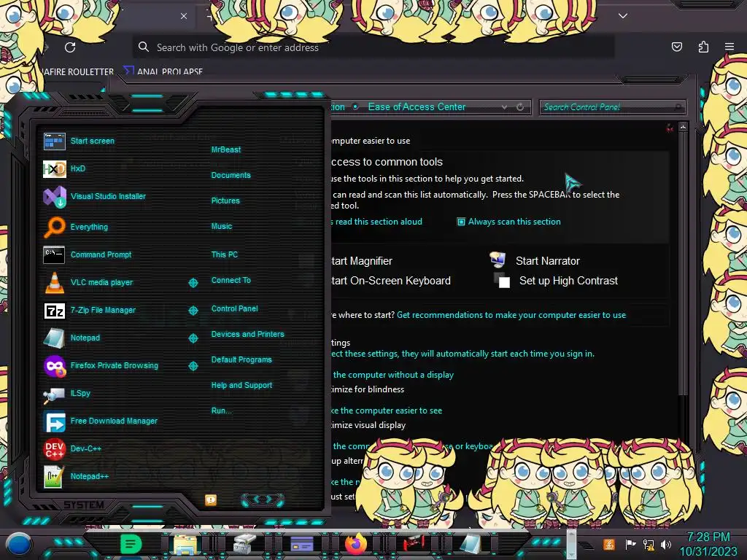
Task: Reload the page in Firefox
Action: (x=70, y=47)
